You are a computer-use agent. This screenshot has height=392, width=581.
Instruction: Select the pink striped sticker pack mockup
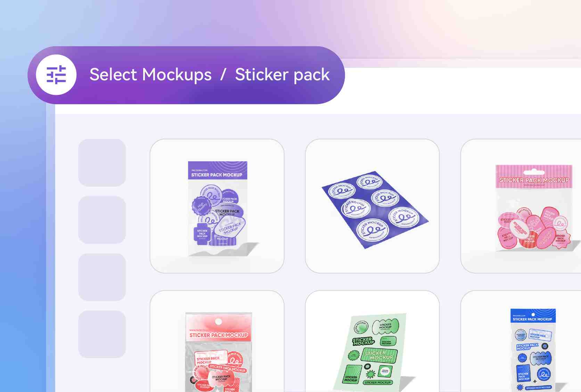pyautogui.click(x=521, y=206)
